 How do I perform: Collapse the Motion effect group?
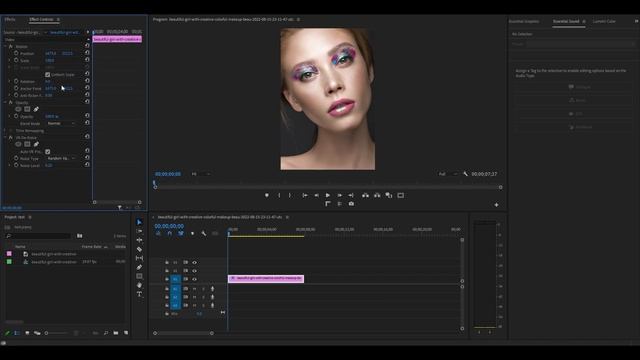pos(5,46)
